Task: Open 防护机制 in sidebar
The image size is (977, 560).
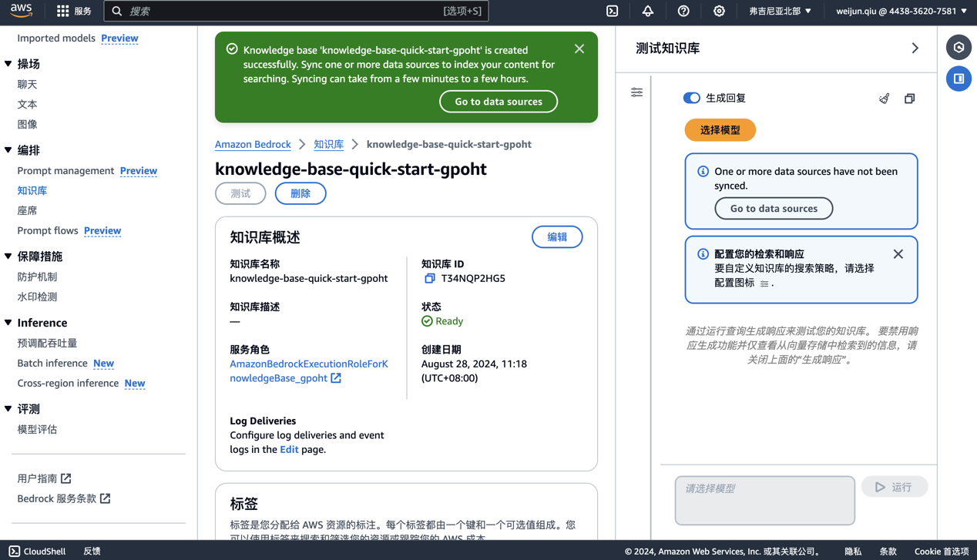Action: tap(37, 277)
